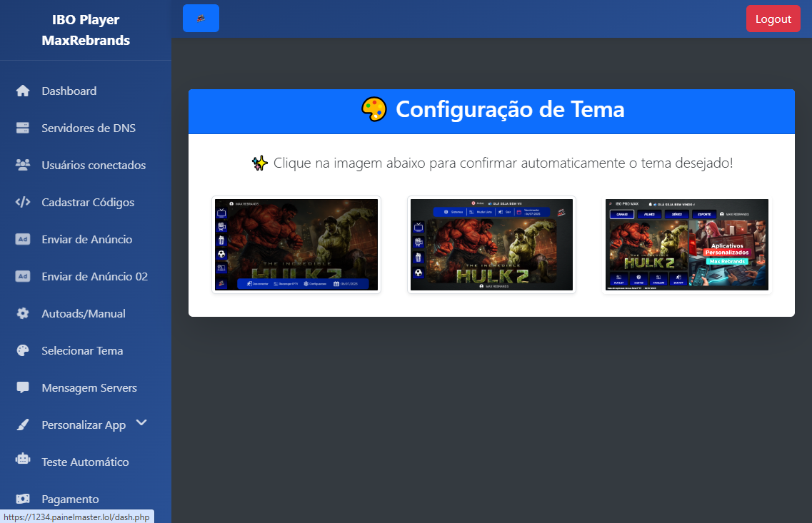Pick the third IBO Pro Max theme
This screenshot has width=812, height=523.
coord(687,245)
